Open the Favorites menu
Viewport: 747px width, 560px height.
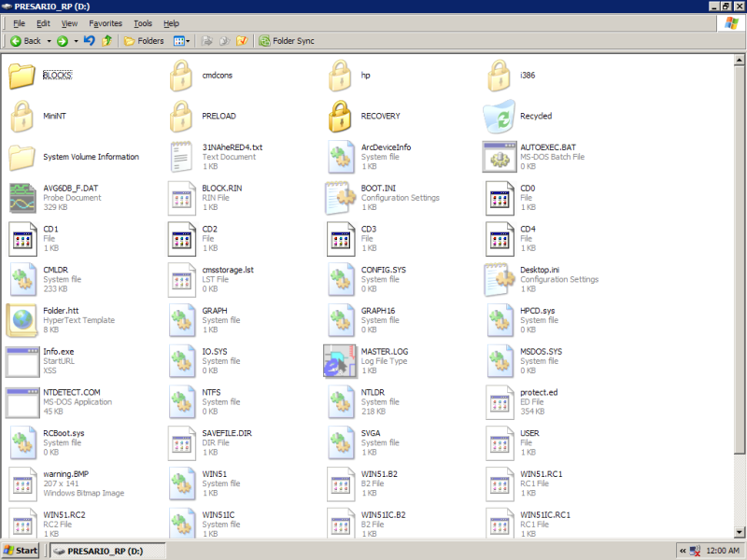(x=106, y=23)
